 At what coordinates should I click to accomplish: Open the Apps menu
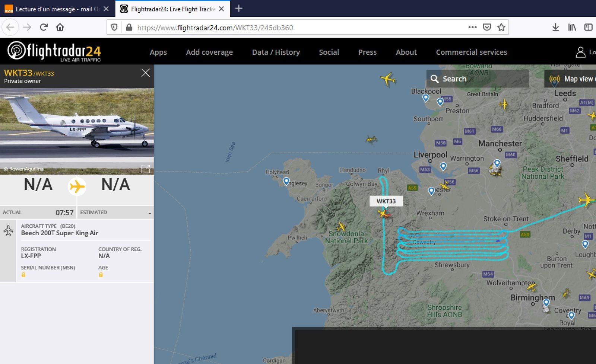click(x=158, y=52)
